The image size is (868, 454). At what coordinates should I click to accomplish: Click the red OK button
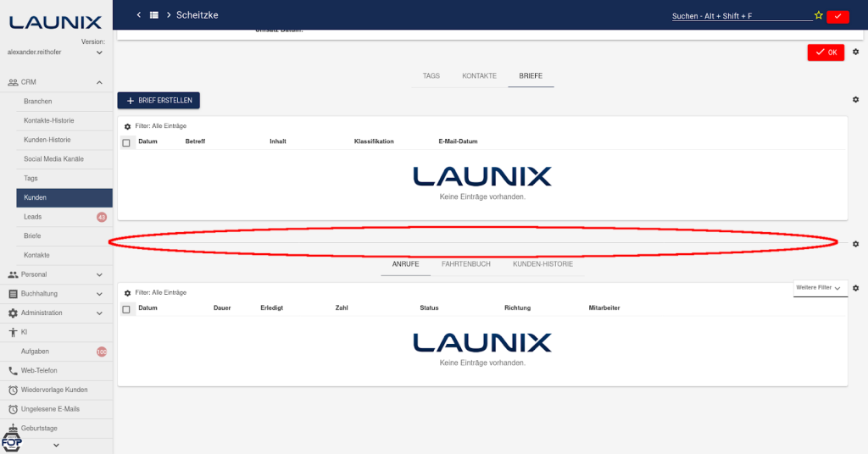(x=826, y=53)
